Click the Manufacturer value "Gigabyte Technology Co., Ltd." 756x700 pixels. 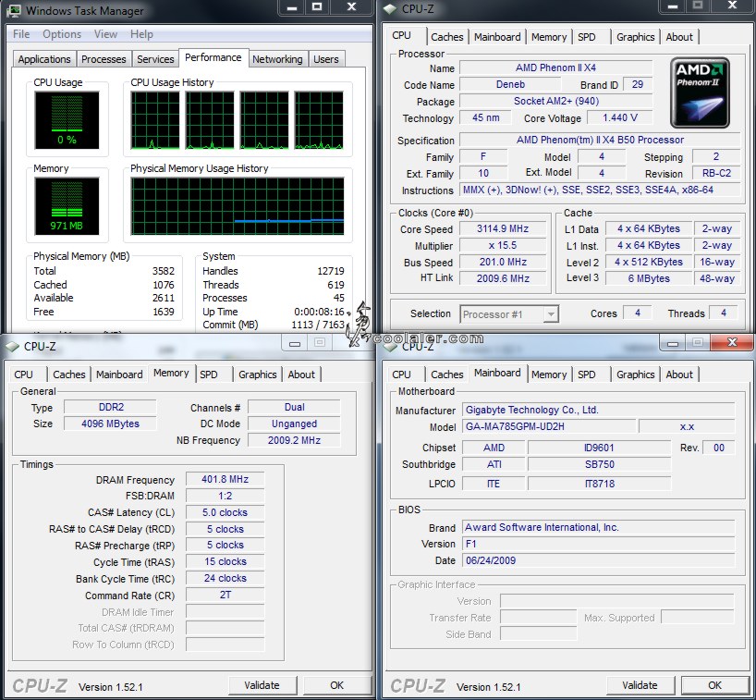pos(598,410)
